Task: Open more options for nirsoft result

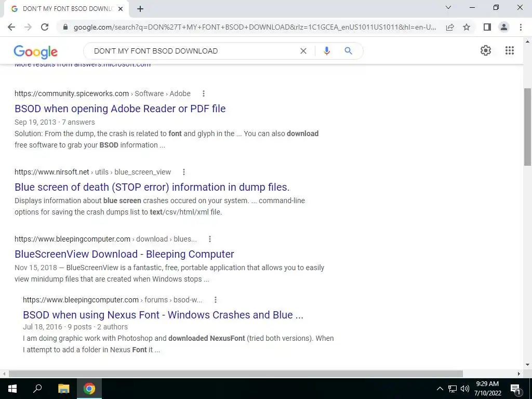Action: coord(184,172)
